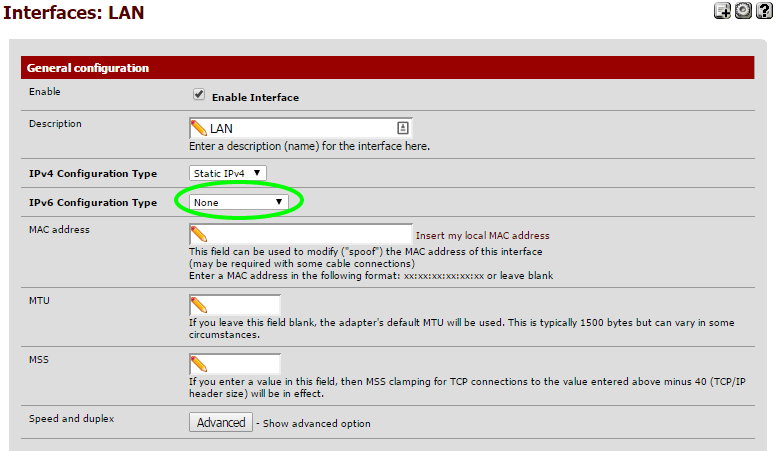Click the MSS input field
The width and height of the screenshot is (779, 451).
(x=234, y=364)
